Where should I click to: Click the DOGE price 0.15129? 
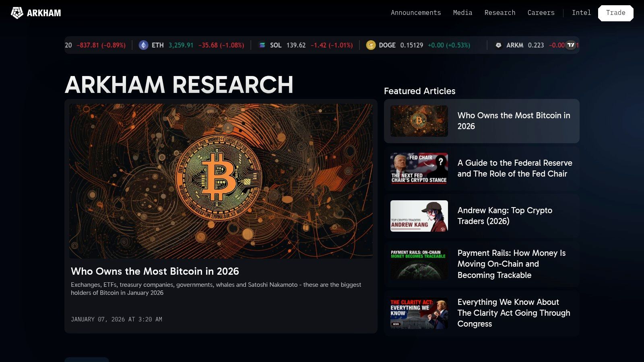click(x=412, y=45)
